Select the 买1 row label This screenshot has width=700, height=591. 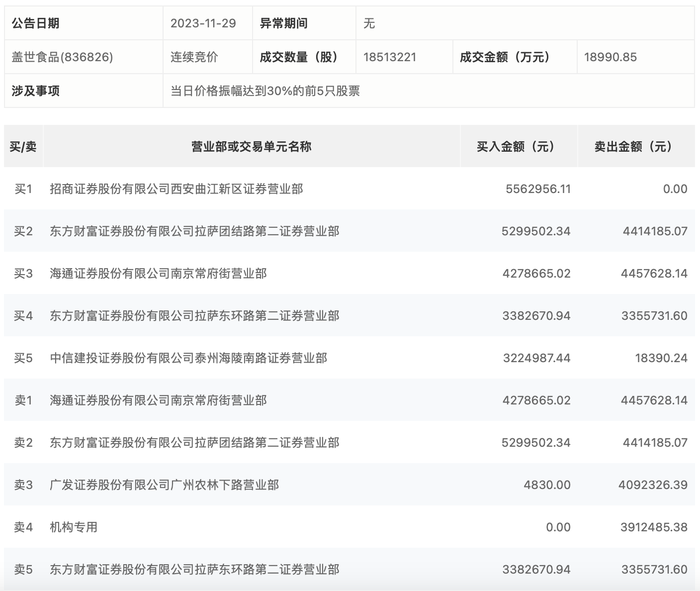[23, 189]
